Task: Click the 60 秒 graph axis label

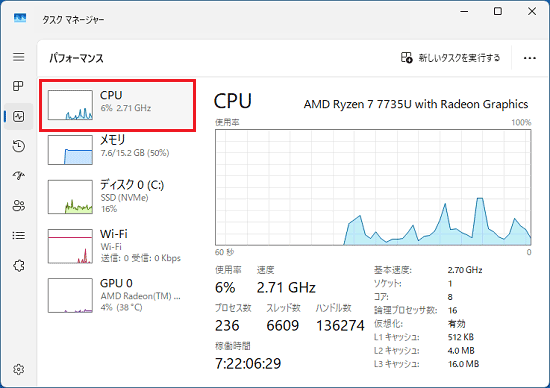Action: click(224, 252)
